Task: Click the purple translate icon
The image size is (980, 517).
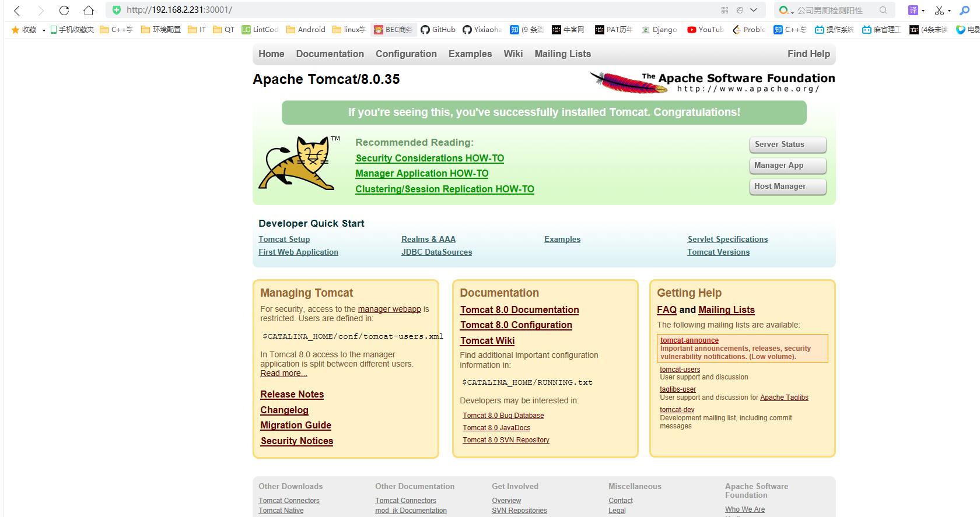Action: 913,10
